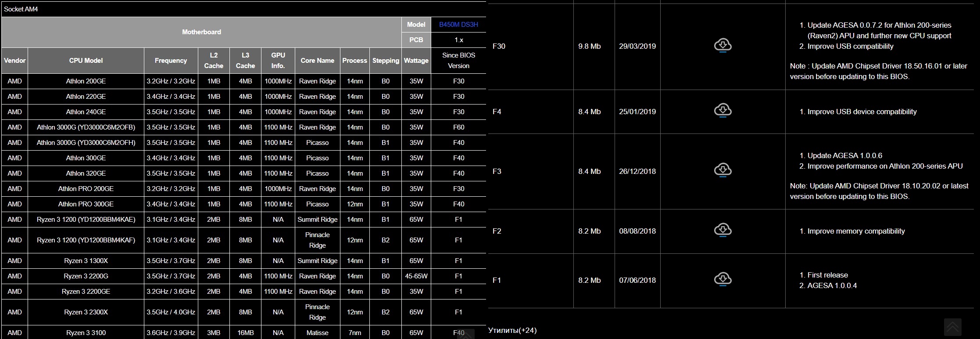The image size is (980, 339).
Task: Select Ryzen 3 1200 (YD1200BBM4KAF) cell
Action: (86, 240)
